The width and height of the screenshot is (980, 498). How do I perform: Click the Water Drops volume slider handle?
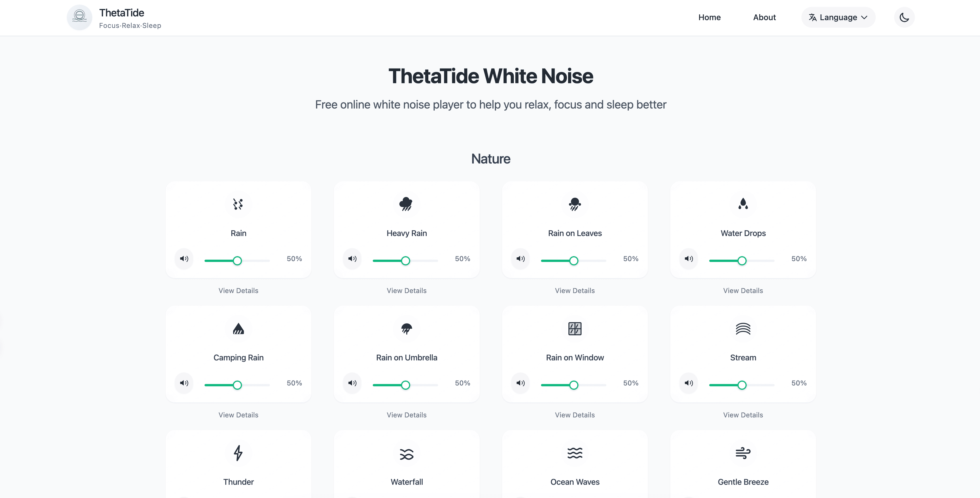(742, 261)
